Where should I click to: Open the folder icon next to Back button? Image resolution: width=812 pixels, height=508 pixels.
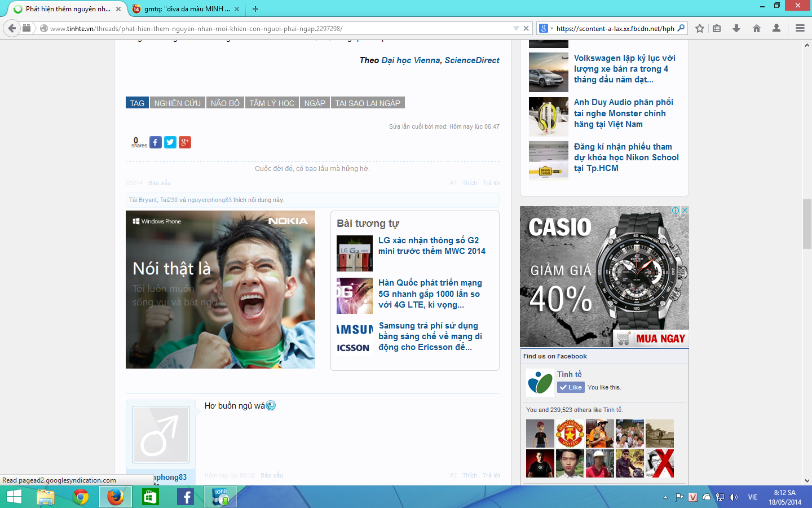[x=27, y=28]
